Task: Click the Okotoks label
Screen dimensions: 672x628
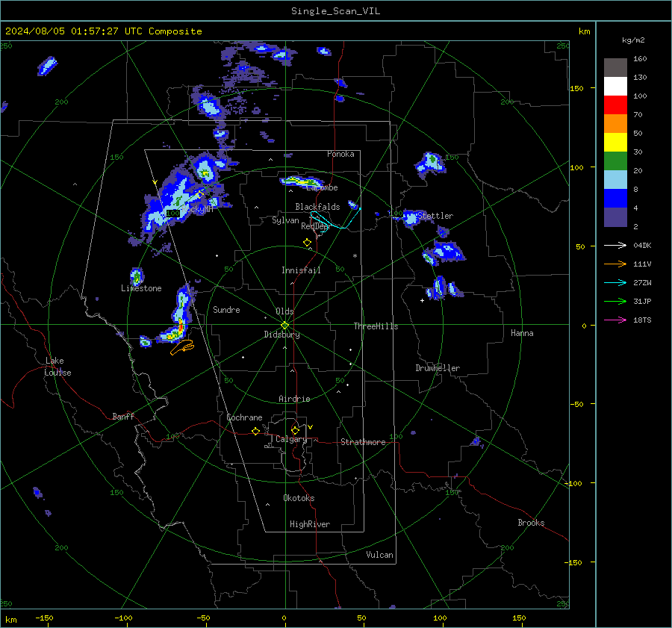Action: pyautogui.click(x=299, y=498)
